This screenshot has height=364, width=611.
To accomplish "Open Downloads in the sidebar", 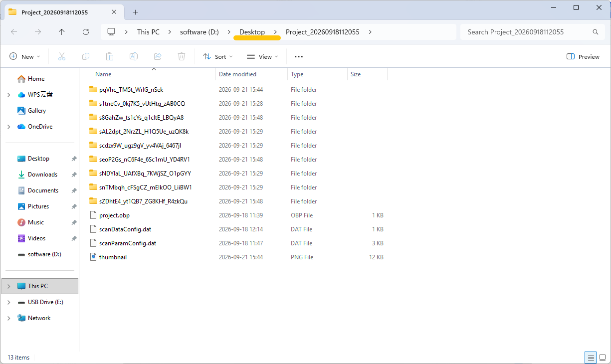I will tap(42, 175).
